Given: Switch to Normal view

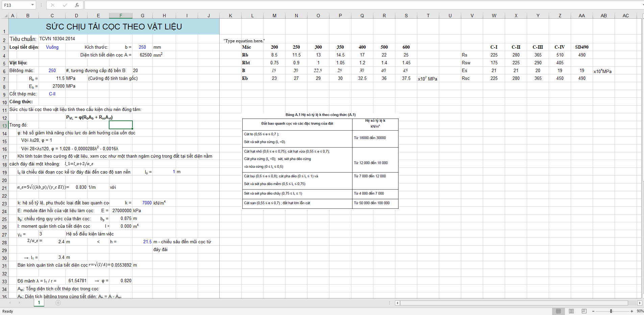Looking at the screenshot, I should pyautogui.click(x=559, y=311).
